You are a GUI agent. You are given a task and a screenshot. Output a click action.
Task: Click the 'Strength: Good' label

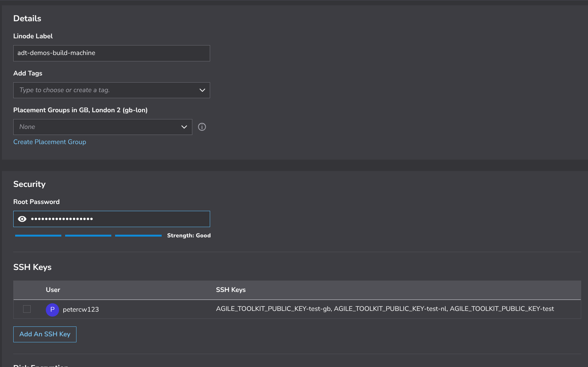click(189, 235)
